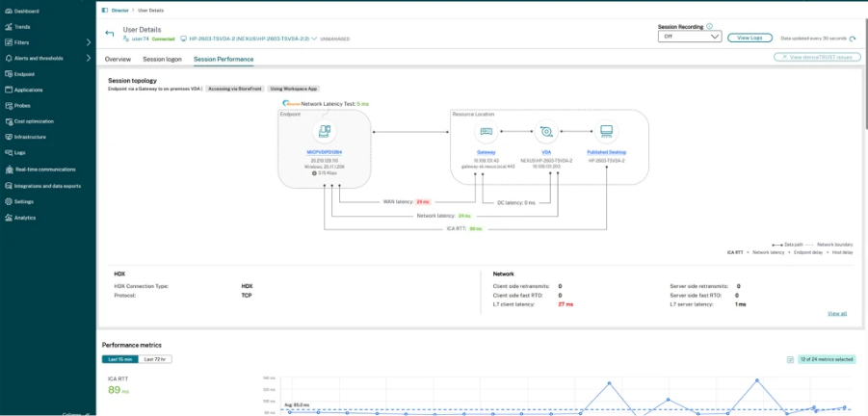Image resolution: width=868 pixels, height=416 pixels.
Task: Click the VDA node icon in topology
Action: coord(546,131)
